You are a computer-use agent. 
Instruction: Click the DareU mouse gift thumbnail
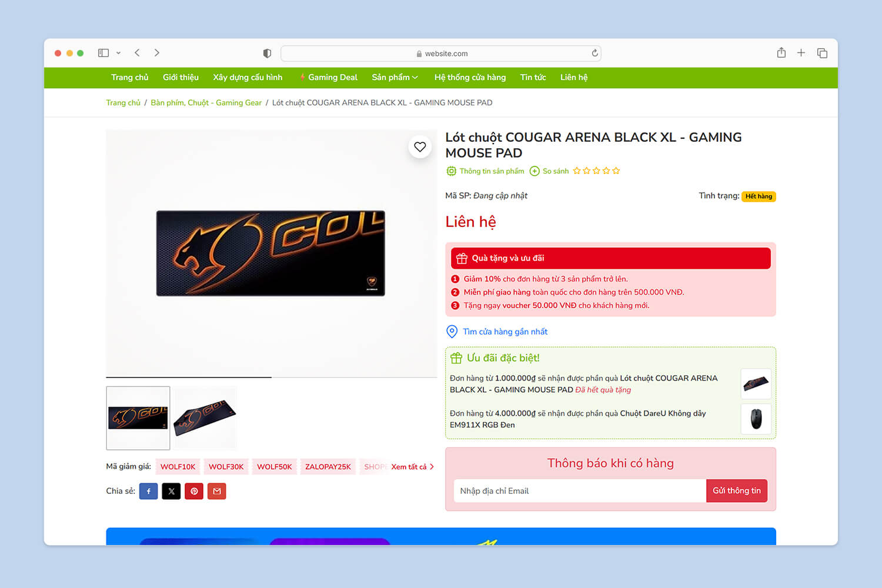756,419
